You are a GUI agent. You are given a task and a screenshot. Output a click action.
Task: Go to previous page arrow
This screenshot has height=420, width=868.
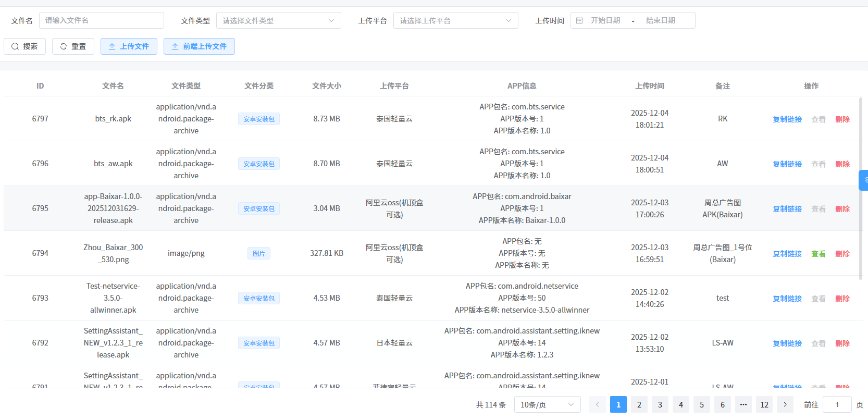598,404
